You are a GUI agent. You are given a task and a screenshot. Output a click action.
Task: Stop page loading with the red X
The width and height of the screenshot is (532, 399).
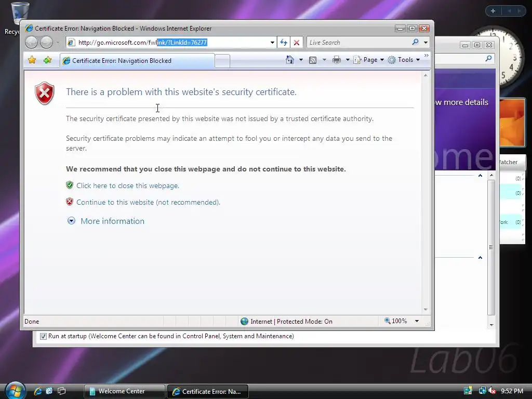click(x=297, y=43)
